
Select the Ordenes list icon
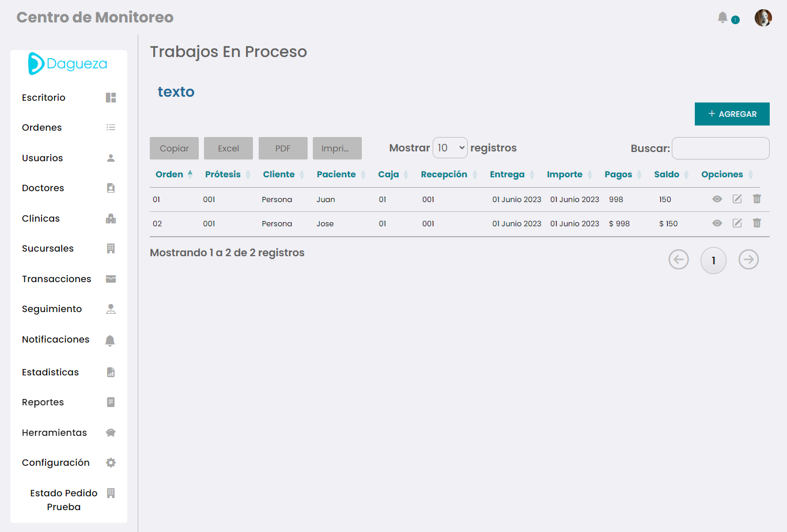coord(111,127)
